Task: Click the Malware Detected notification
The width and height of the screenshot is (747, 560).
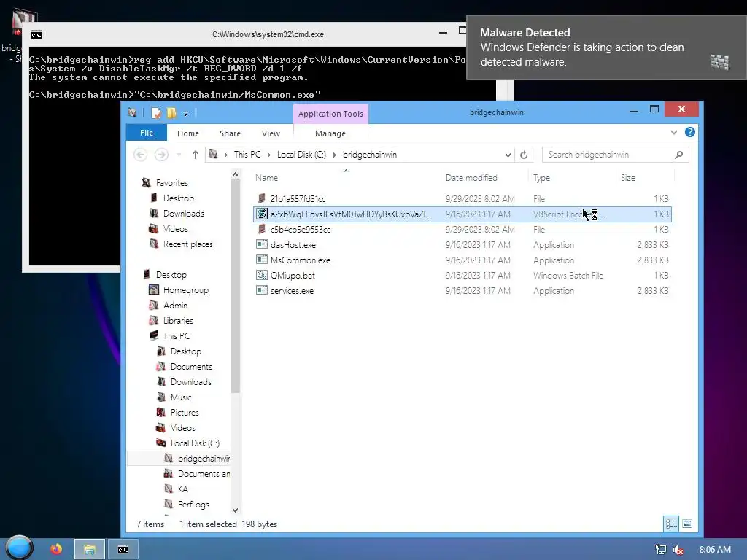Action: [x=606, y=47]
